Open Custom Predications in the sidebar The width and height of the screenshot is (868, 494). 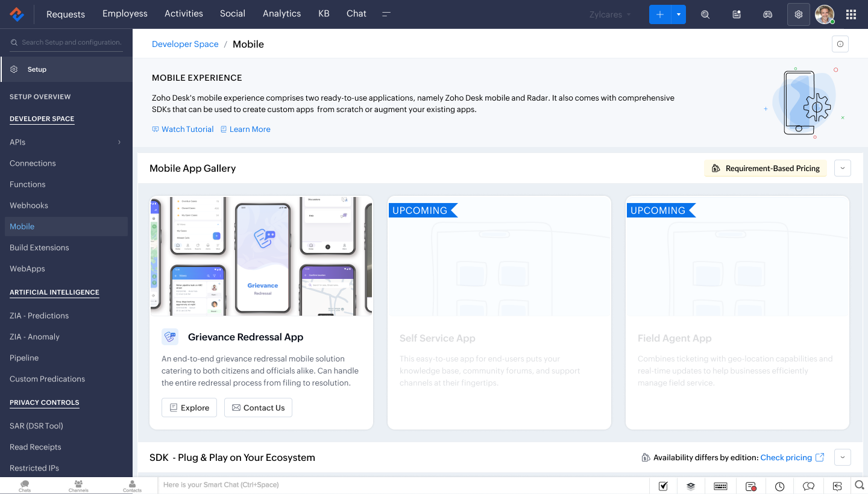[x=47, y=379]
